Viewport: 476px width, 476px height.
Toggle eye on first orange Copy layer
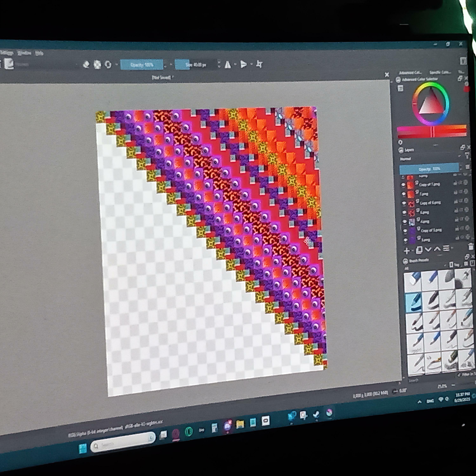(x=403, y=185)
